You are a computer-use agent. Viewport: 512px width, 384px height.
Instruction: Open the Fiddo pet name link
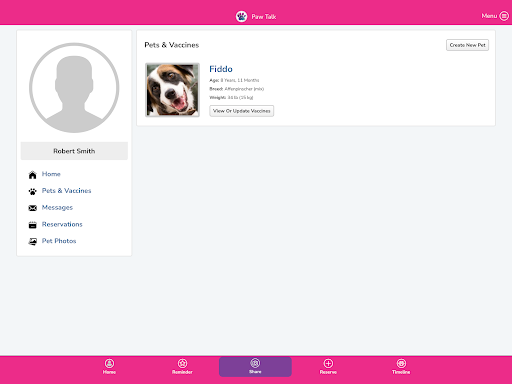(221, 69)
